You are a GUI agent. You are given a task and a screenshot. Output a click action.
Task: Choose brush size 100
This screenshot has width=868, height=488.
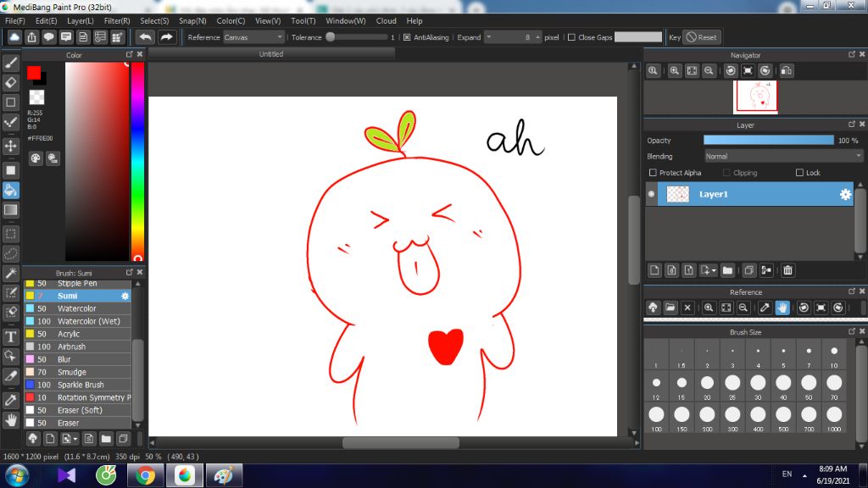[656, 419]
